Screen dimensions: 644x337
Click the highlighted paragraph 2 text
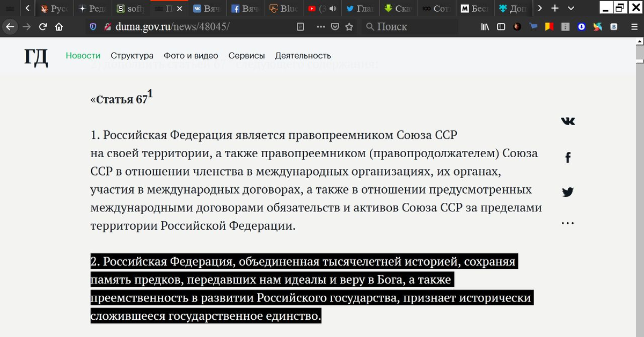(312, 289)
